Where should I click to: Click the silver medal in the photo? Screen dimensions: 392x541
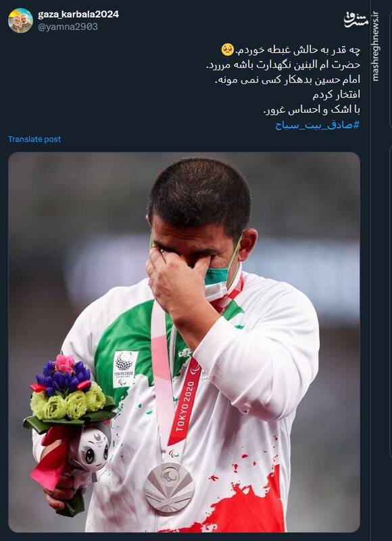(170, 487)
